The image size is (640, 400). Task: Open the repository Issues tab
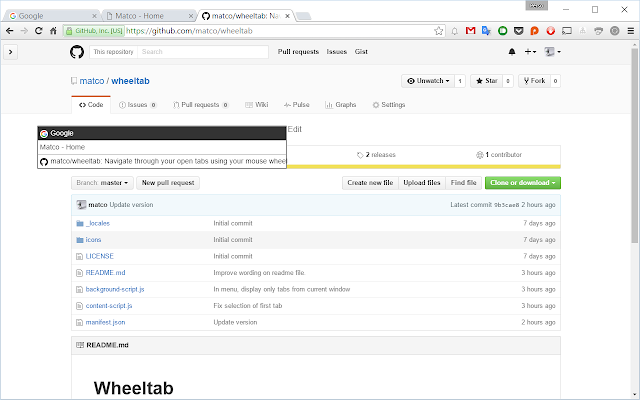(138, 105)
